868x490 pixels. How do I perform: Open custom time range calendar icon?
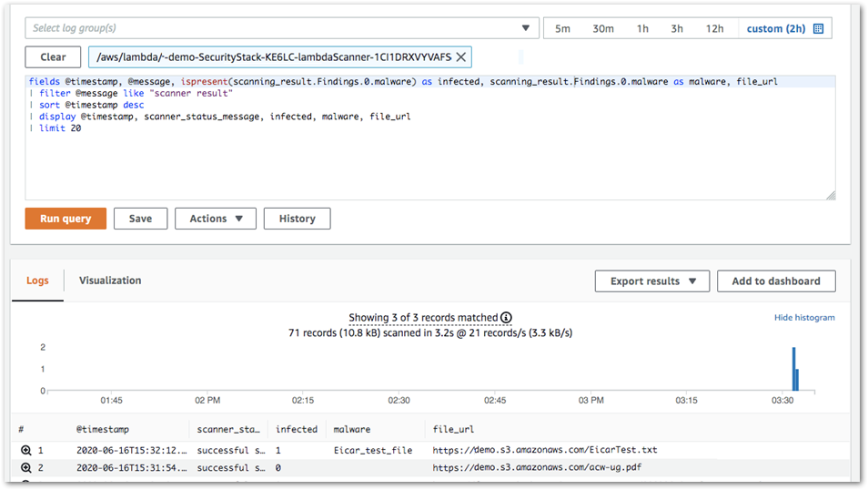coord(818,28)
